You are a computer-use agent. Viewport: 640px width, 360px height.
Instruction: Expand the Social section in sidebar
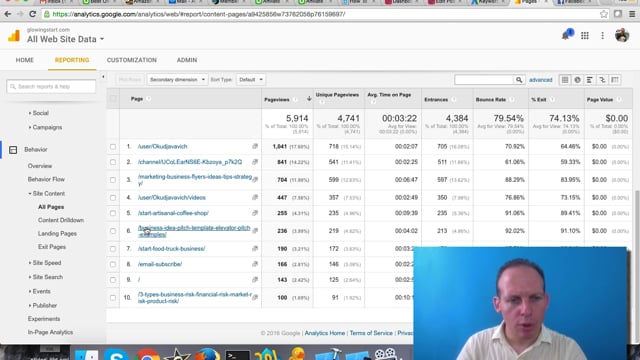tap(39, 113)
